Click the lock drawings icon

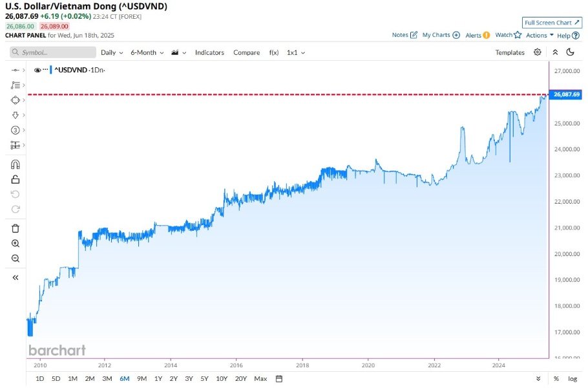(x=16, y=179)
